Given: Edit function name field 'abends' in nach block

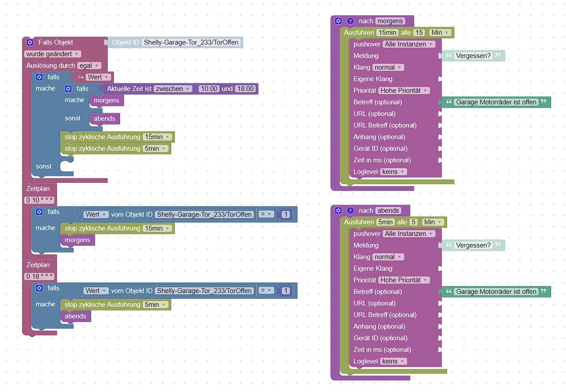Looking at the screenshot, I should (388, 210).
